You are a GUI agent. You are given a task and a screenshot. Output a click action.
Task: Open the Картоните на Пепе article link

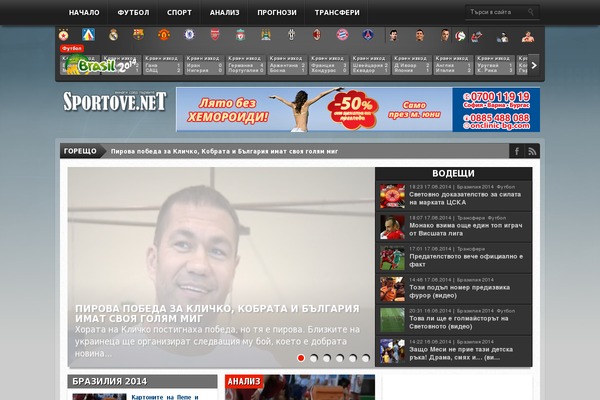pyautogui.click(x=165, y=397)
